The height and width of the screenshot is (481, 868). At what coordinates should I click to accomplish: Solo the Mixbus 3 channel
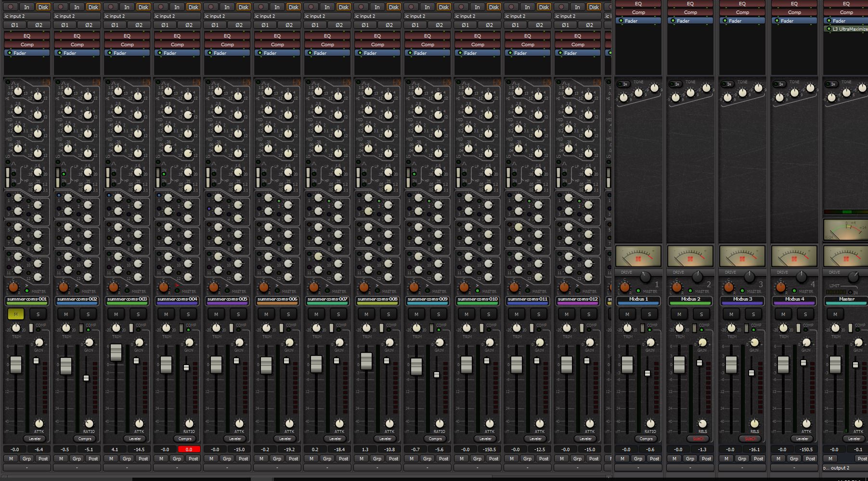coord(753,314)
